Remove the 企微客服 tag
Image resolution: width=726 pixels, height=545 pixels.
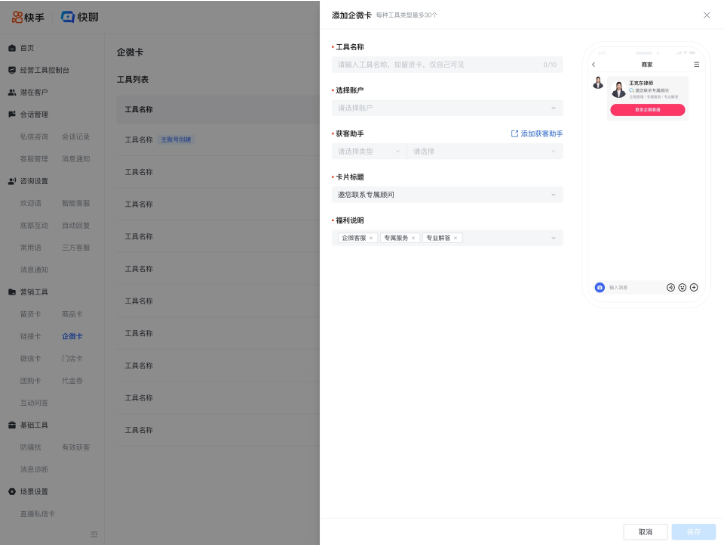pyautogui.click(x=371, y=238)
